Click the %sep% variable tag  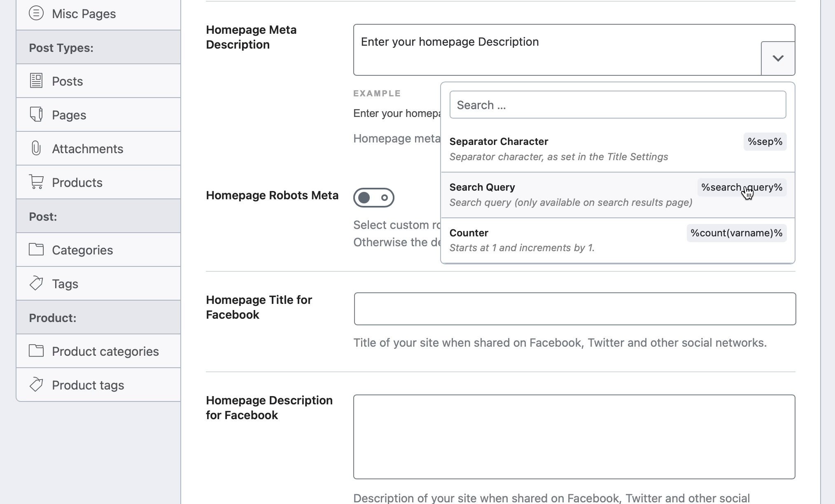(765, 142)
